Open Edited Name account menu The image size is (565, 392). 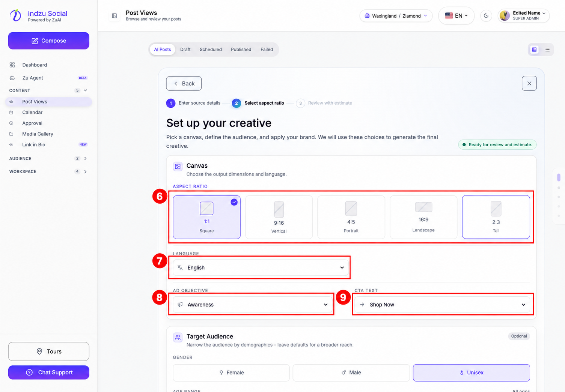tap(524, 16)
